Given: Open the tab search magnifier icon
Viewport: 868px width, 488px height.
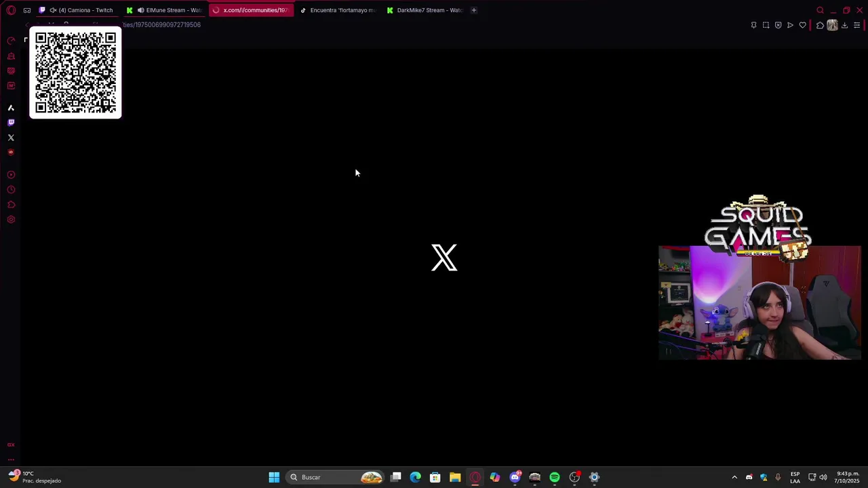Looking at the screenshot, I should click(820, 10).
